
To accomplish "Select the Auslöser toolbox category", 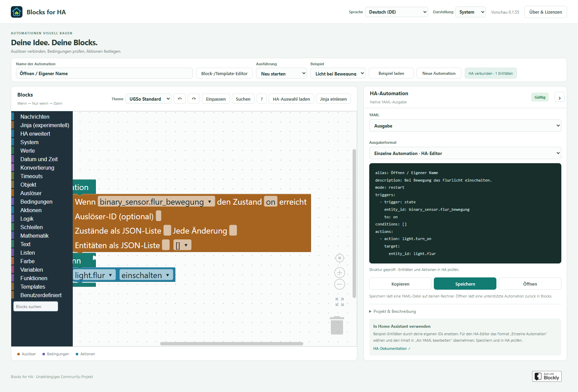I will [31, 193].
